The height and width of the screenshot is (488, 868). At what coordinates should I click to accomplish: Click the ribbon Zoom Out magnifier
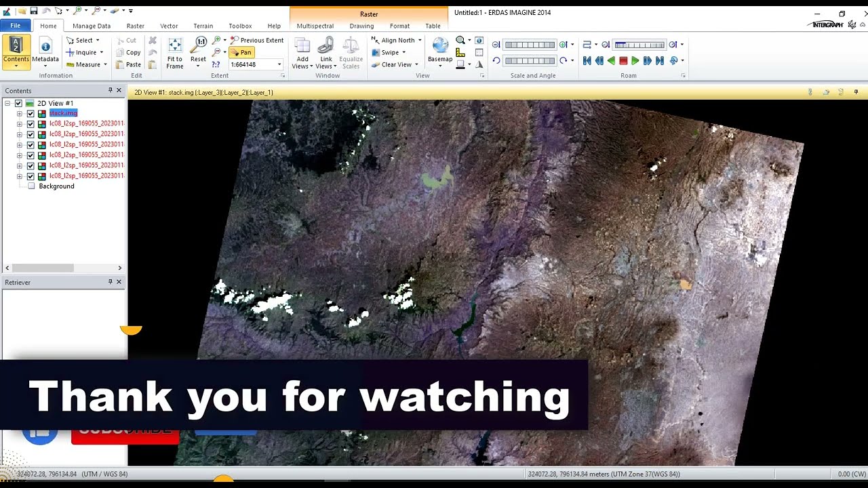pos(217,52)
